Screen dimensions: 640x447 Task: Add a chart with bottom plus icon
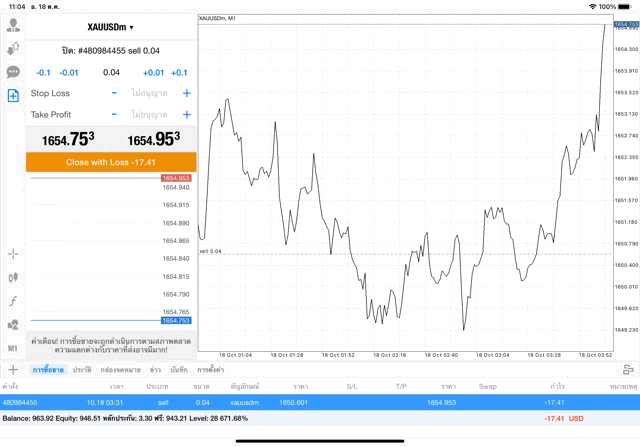(x=13, y=369)
